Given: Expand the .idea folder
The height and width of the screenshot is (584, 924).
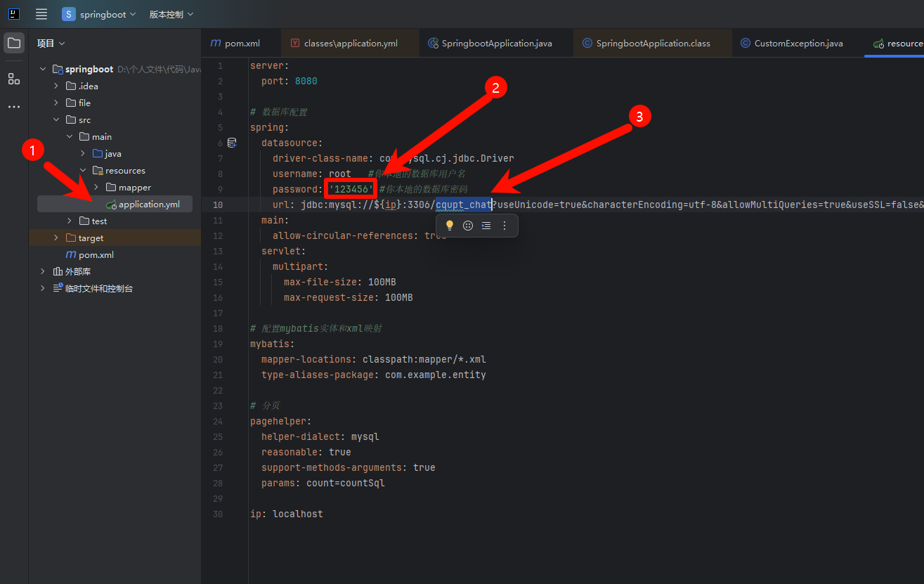Looking at the screenshot, I should click(x=56, y=86).
